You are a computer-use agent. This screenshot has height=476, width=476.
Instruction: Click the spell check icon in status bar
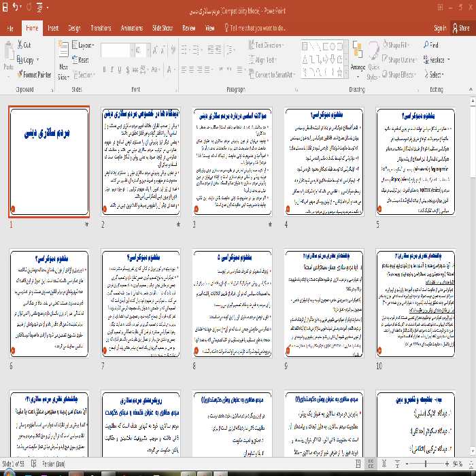pyautogui.click(x=34, y=464)
